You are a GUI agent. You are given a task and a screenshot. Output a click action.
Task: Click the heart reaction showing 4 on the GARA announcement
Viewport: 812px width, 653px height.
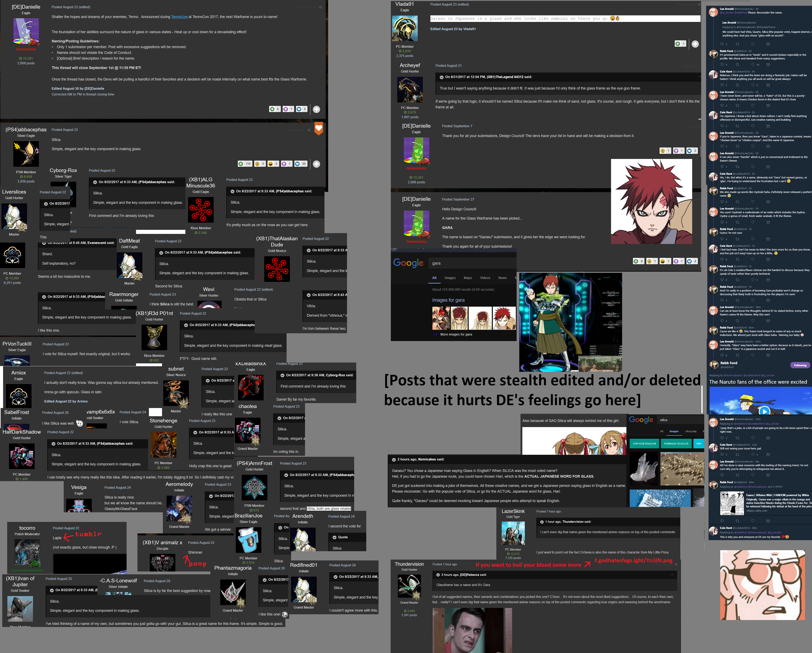[692, 261]
